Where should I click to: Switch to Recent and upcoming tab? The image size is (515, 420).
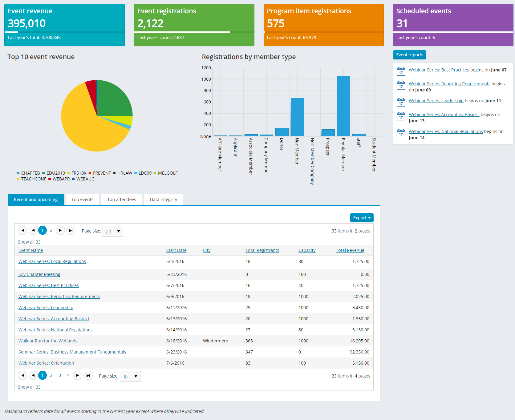(36, 200)
